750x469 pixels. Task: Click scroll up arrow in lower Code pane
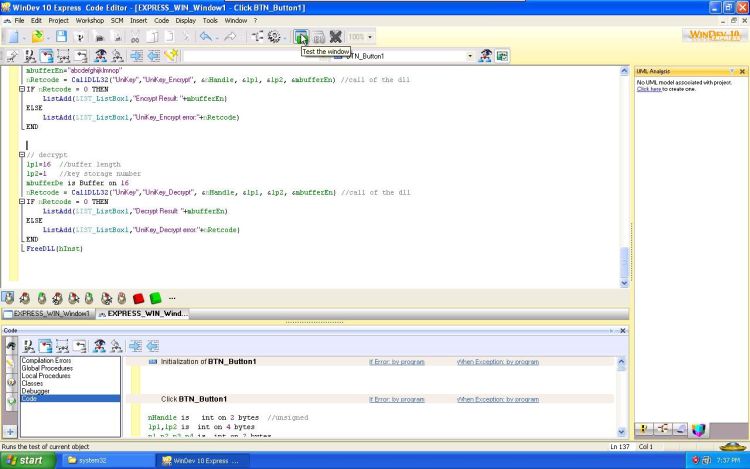[621, 362]
